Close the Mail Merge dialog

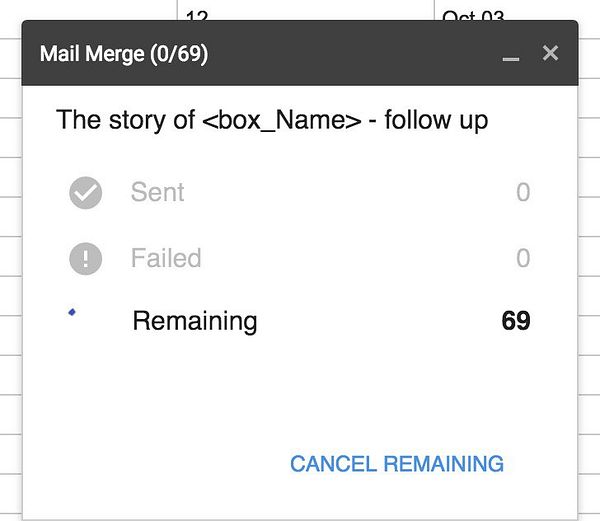point(550,53)
